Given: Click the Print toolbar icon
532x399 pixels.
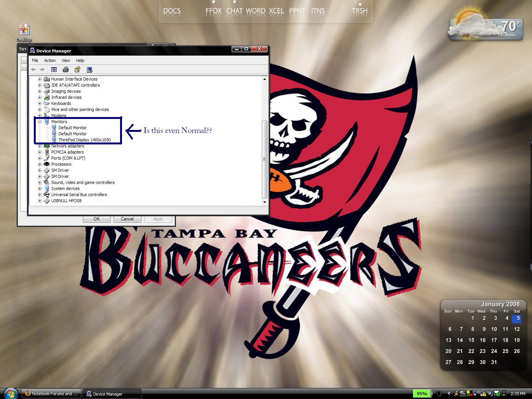Looking at the screenshot, I should click(x=66, y=70).
